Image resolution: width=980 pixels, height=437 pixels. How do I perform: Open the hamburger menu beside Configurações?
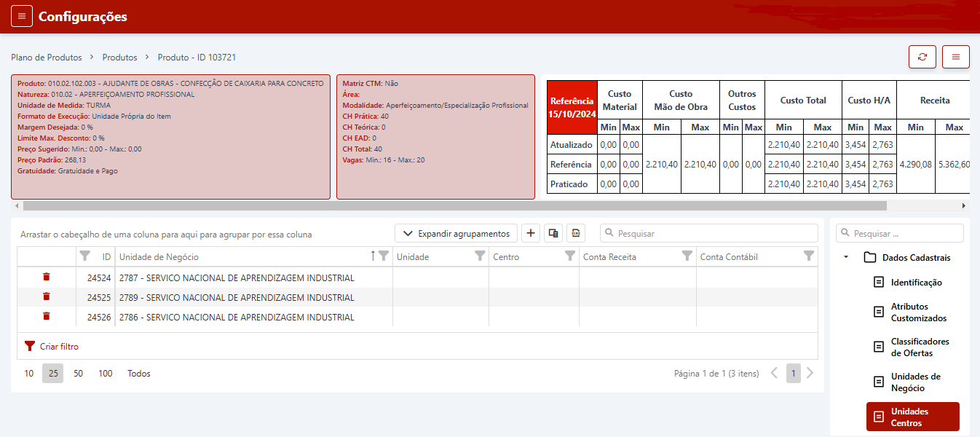coord(22,17)
